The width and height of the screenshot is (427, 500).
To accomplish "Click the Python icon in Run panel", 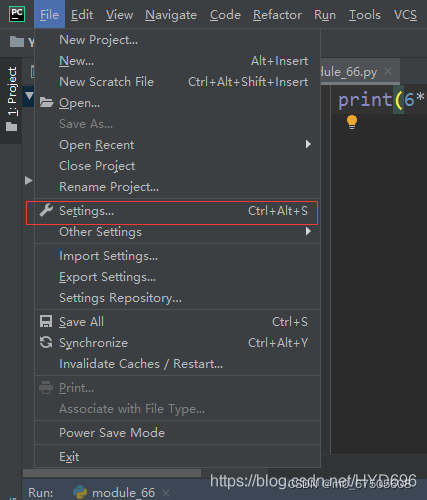I will click(80, 492).
